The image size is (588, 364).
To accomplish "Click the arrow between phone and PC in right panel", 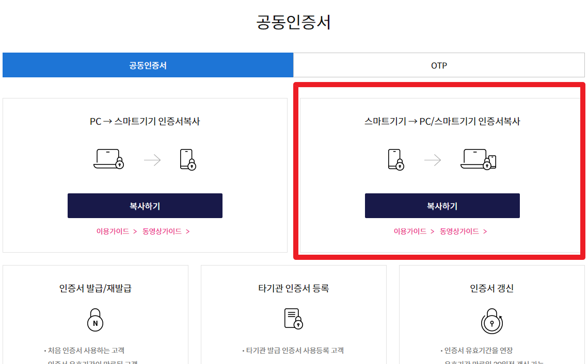I will (x=433, y=160).
